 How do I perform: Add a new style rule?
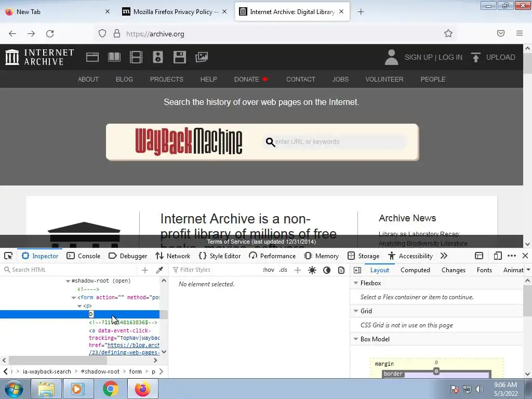point(298,270)
